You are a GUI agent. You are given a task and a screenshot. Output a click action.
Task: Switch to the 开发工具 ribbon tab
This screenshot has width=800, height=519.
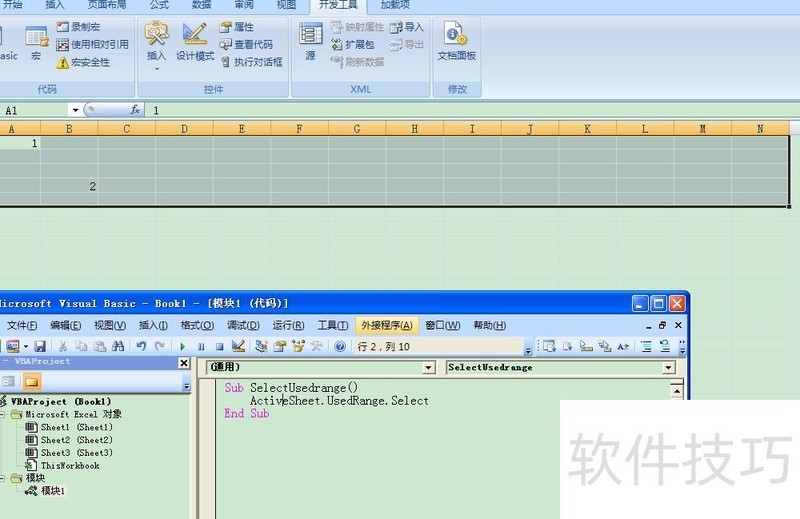coord(338,5)
